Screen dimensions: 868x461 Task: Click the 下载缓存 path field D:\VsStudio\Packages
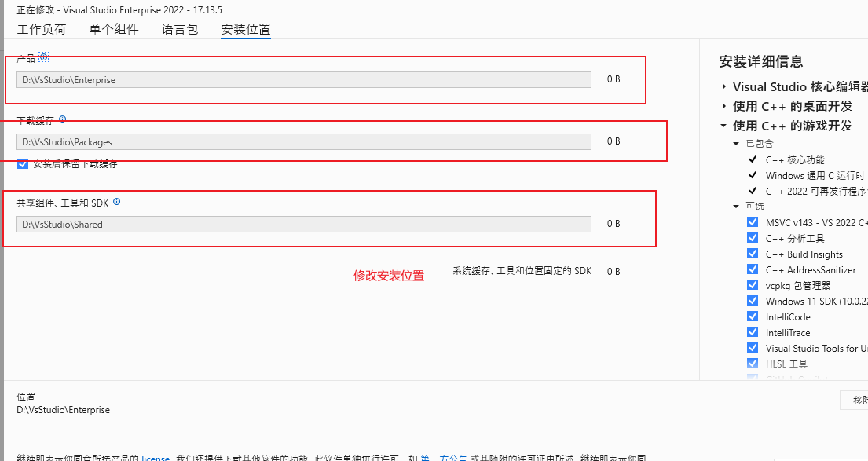(x=304, y=141)
